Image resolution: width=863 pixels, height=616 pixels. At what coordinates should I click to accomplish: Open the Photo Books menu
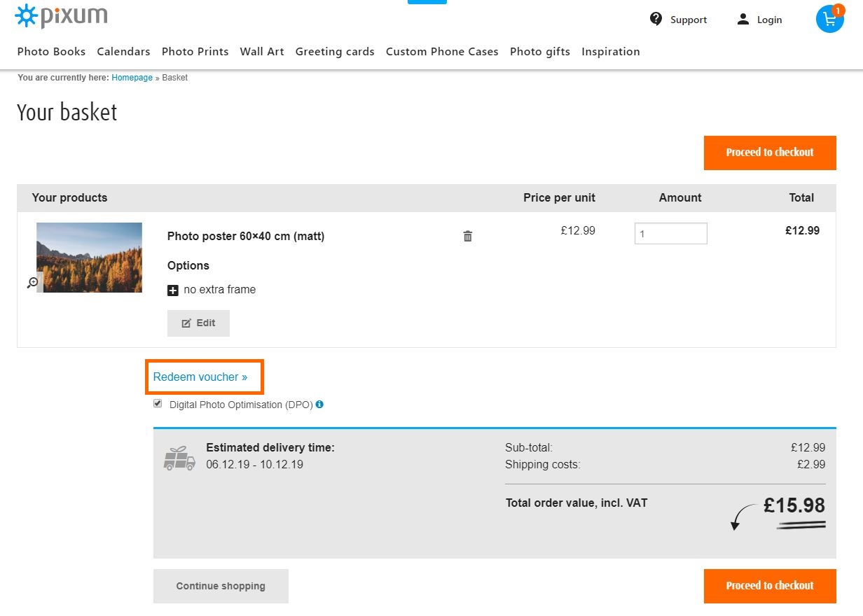[51, 52]
